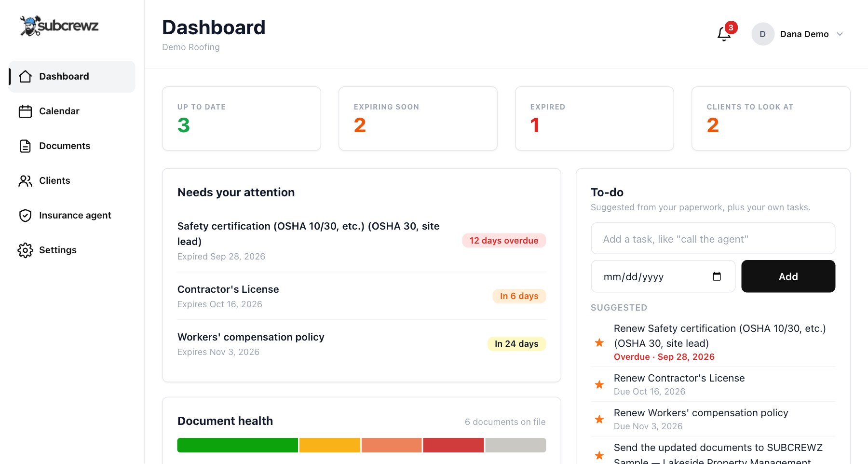Screen dimensions: 868x464
Task: Open Workers' compensation policy attention item
Action: click(362, 344)
